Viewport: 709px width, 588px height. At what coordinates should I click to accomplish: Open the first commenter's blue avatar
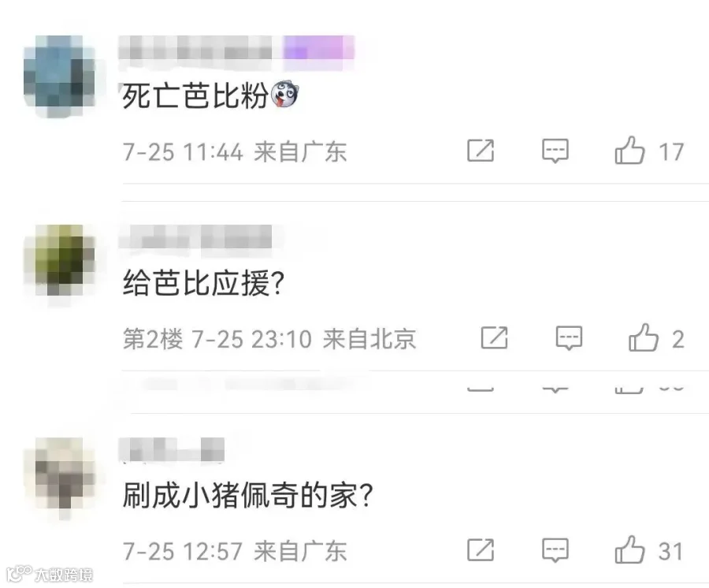(59, 77)
